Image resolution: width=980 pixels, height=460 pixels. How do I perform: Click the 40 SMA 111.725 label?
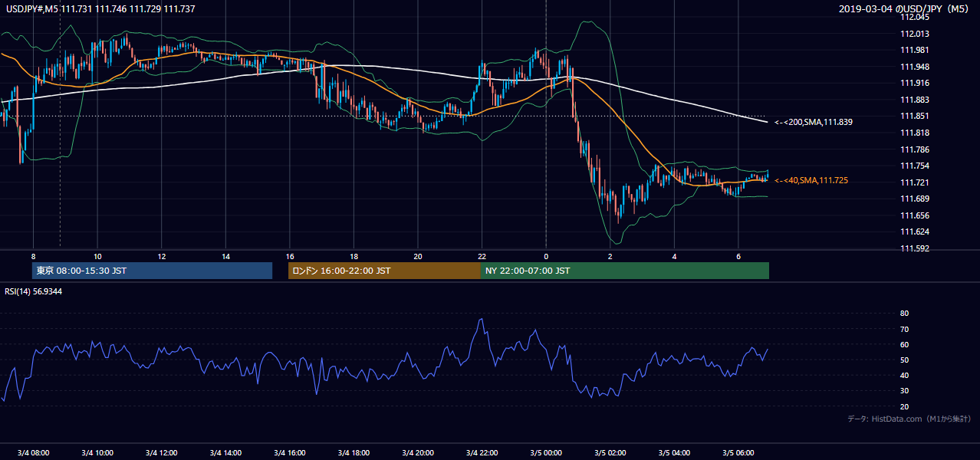(x=811, y=180)
